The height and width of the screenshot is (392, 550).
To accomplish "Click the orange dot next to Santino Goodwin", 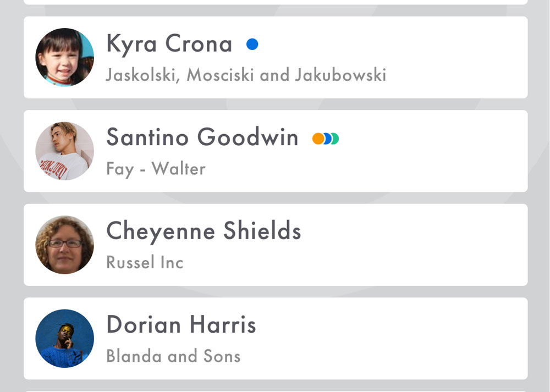I will [318, 139].
